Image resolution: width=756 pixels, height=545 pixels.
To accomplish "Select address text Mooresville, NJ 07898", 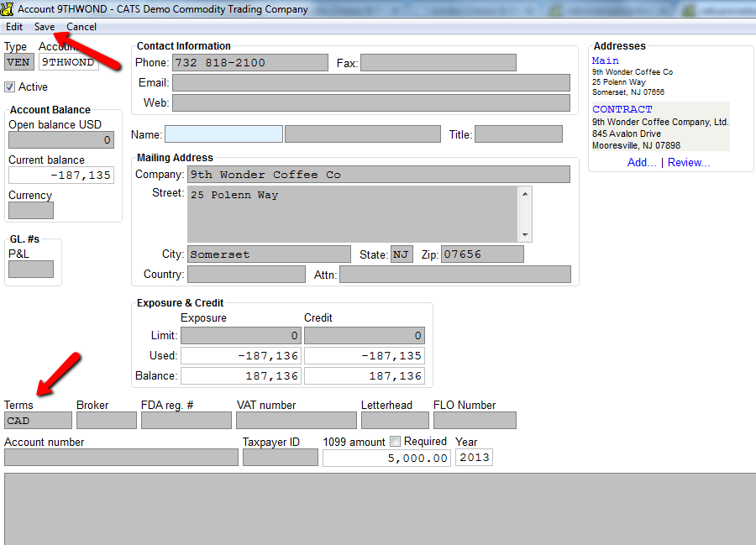I will click(636, 145).
